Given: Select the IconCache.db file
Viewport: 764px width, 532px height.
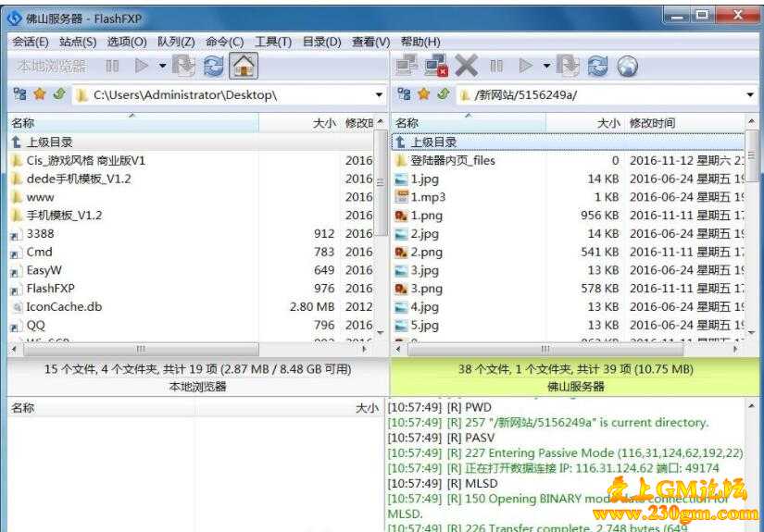Looking at the screenshot, I should click(x=191, y=306).
